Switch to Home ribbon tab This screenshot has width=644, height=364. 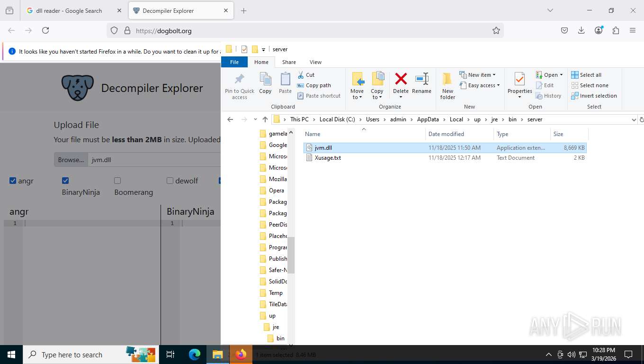pyautogui.click(x=261, y=62)
